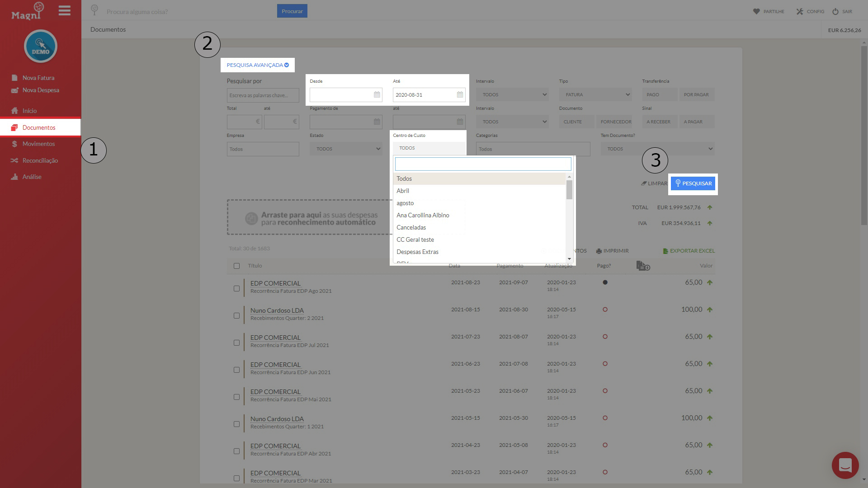Expand Tem Documento? dropdown
Viewport: 868px width, 488px height.
[658, 149]
